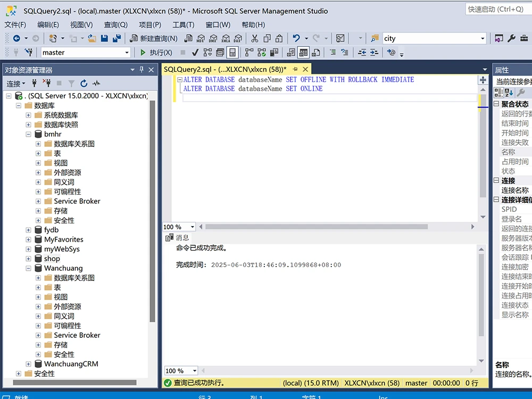Open the 连接 dropdown in Object Explorer

tap(15, 84)
